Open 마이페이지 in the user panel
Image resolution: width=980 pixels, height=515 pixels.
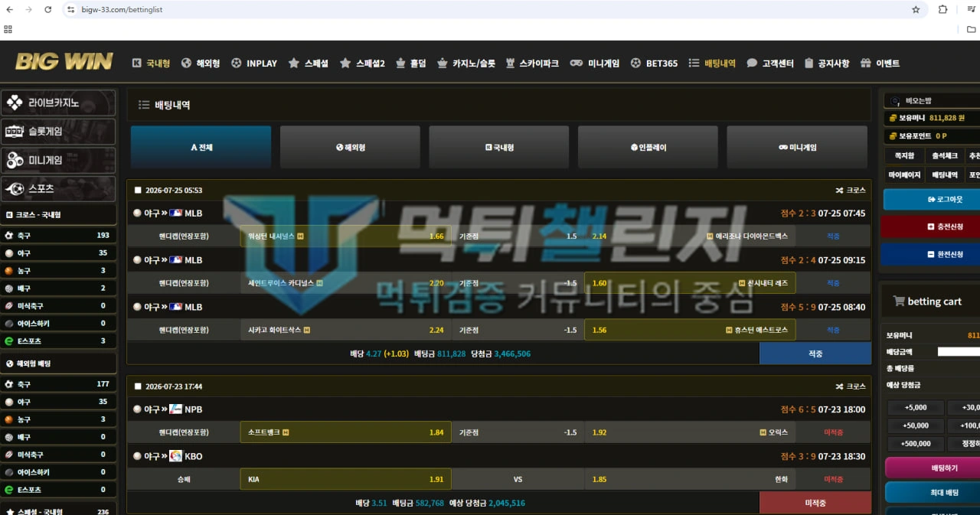[904, 174]
